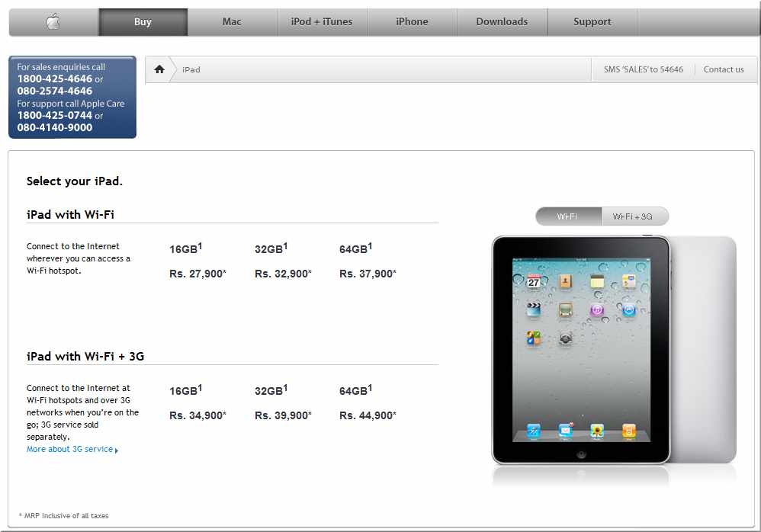Select 32GB under iPad with Wi-Fi + 3G
Image resolution: width=761 pixels, height=532 pixels.
[271, 390]
